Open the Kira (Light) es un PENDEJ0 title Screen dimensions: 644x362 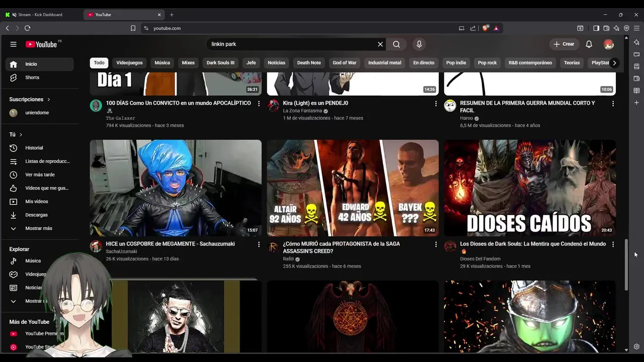315,103
